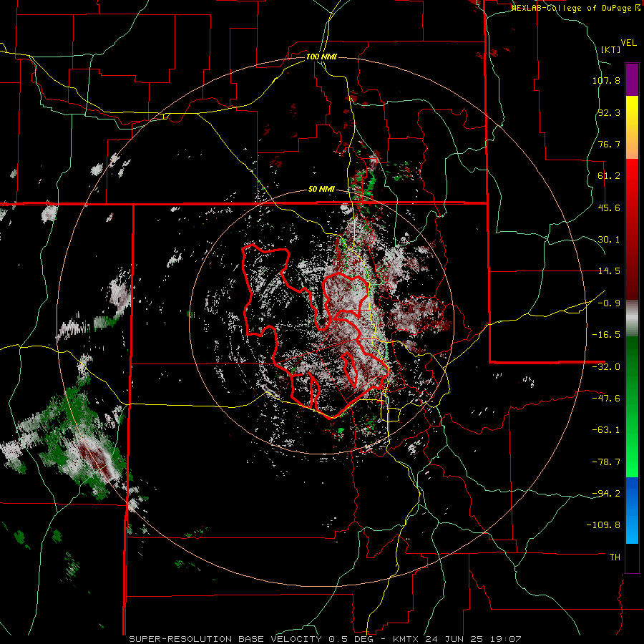This screenshot has height=644, width=644.
Task: Click the -0.9 velocity scale value
Action: coord(609,303)
